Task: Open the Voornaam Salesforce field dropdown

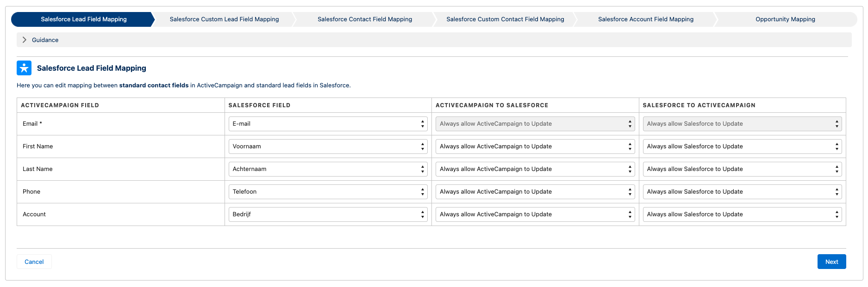Action: [328, 147]
